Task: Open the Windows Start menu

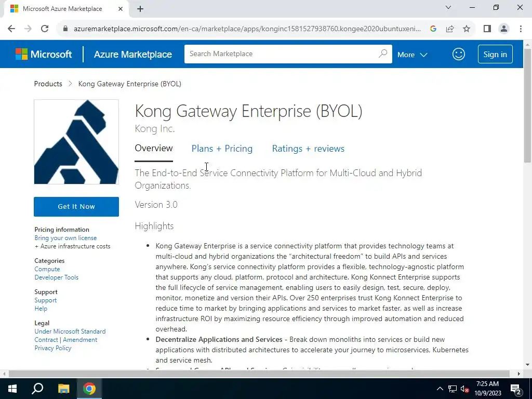Action: coord(12,389)
